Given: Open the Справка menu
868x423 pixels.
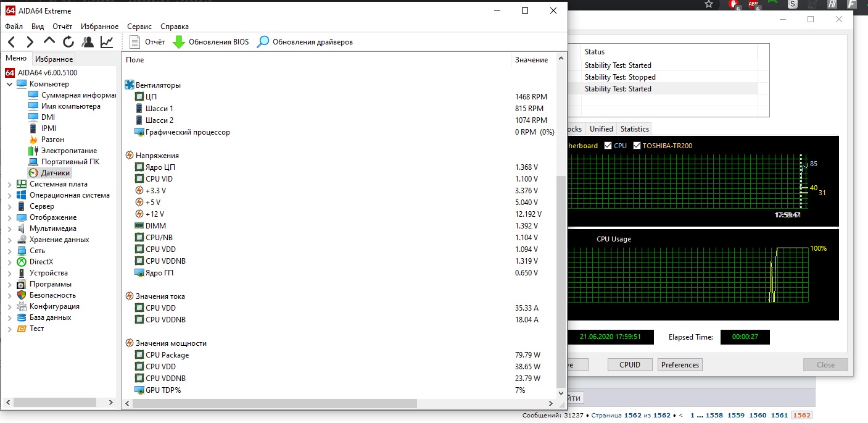Looking at the screenshot, I should (x=175, y=27).
